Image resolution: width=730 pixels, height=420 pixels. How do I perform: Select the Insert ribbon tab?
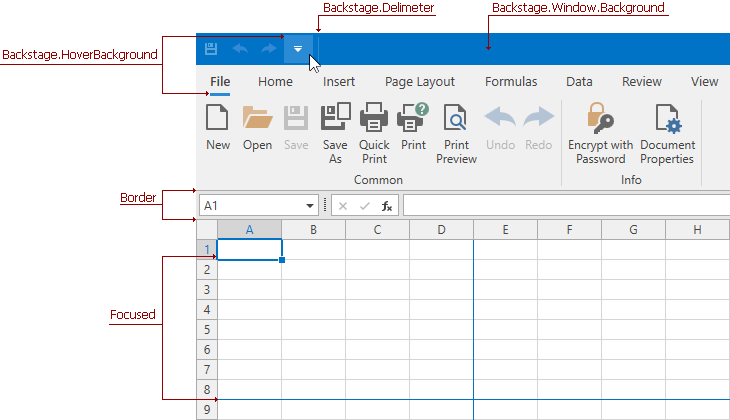[338, 82]
